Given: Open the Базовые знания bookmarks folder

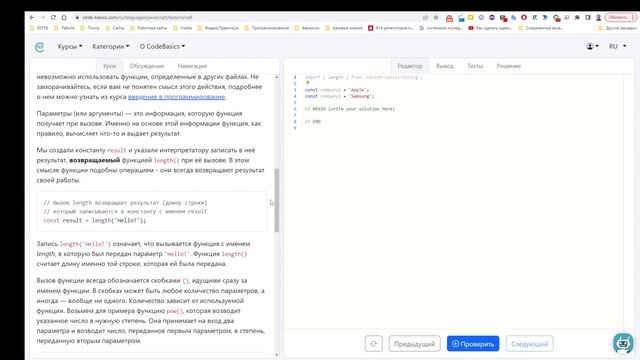Looking at the screenshot, I should pos(344,28).
